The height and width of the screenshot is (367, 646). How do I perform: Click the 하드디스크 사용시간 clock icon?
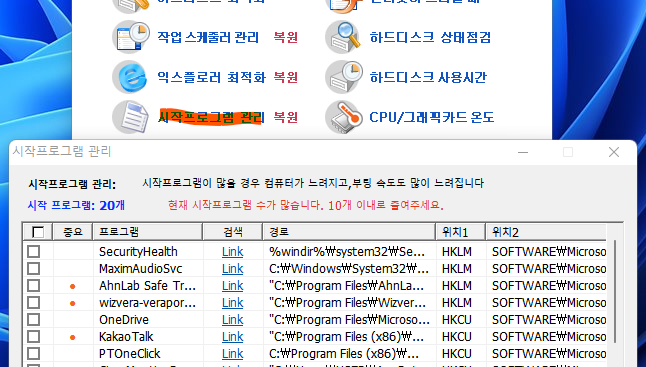[x=344, y=77]
